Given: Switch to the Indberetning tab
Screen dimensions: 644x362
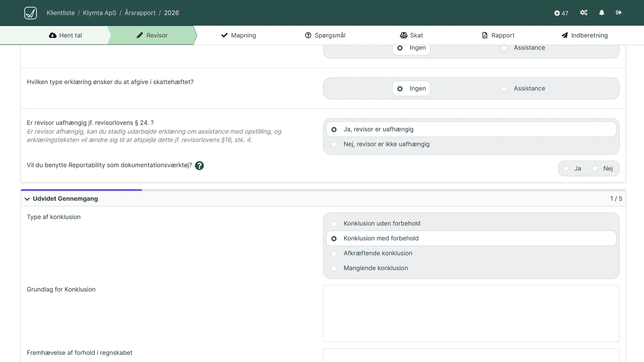Looking at the screenshot, I should click(584, 35).
